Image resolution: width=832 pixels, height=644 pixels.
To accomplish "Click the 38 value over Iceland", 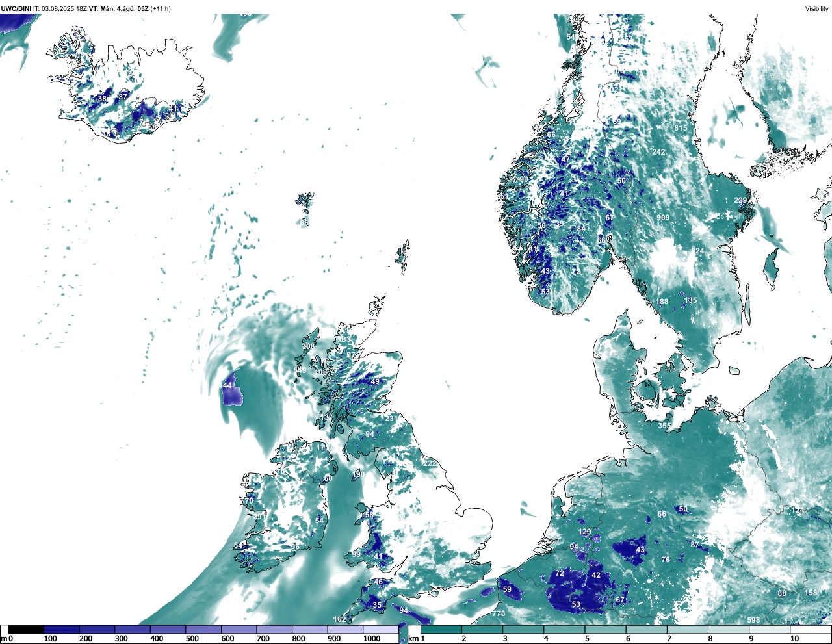I will click(102, 99).
